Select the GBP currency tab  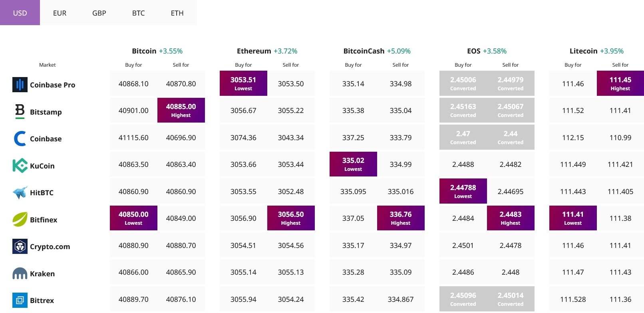click(99, 13)
